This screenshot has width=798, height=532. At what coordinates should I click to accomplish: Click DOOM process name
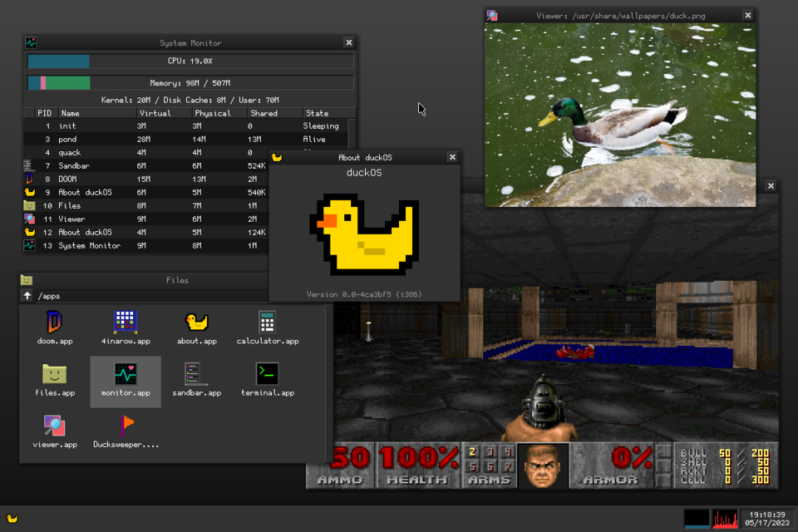tap(67, 180)
